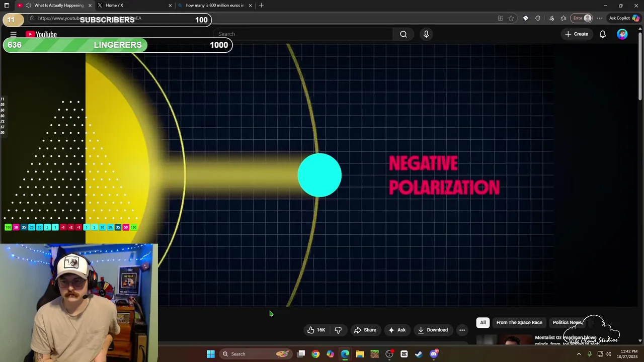Open the Edge media control music icon
This screenshot has width=644, height=362.
[x=551, y=18]
